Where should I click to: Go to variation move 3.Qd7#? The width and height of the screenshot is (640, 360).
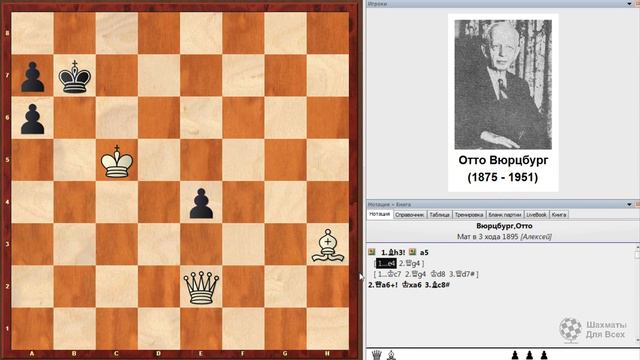coord(462,274)
